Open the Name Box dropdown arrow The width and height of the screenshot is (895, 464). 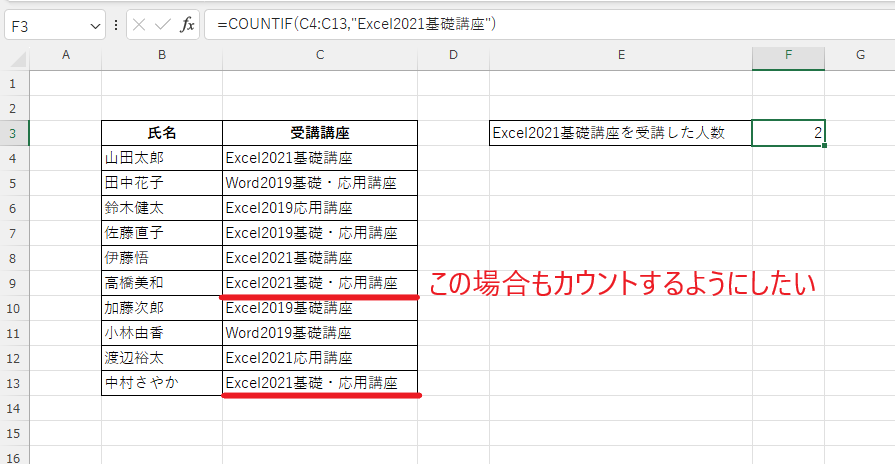pos(95,26)
